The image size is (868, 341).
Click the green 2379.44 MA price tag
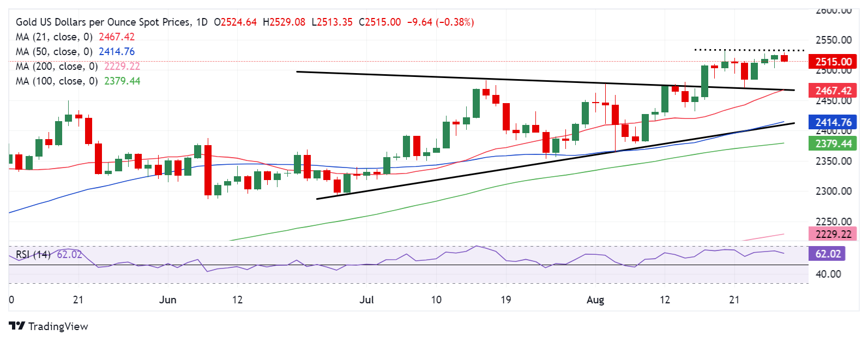[833, 144]
